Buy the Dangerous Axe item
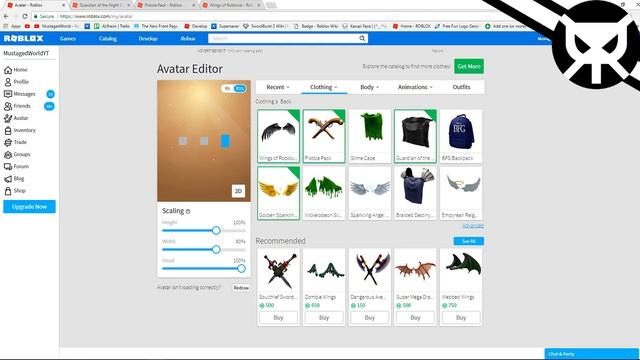The width and height of the screenshot is (640, 360). (370, 318)
